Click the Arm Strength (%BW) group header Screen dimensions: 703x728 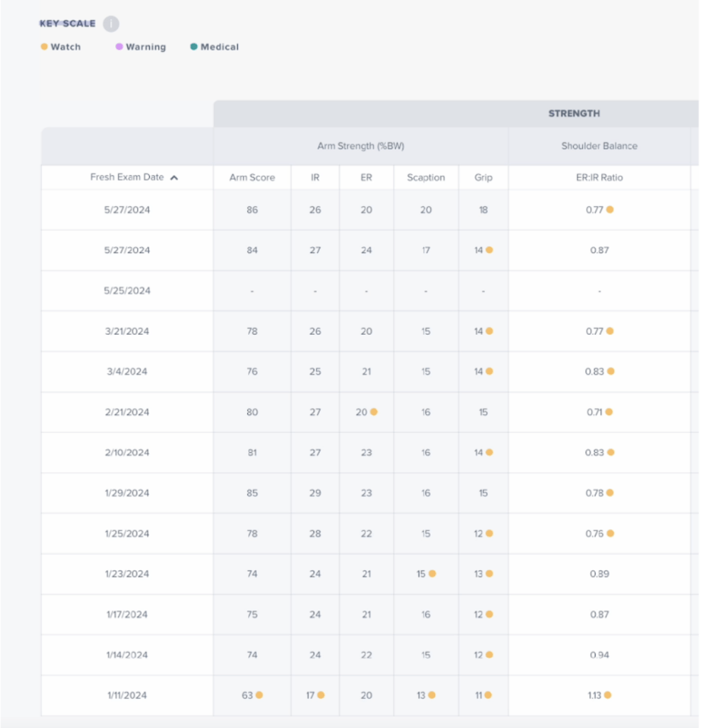(360, 146)
